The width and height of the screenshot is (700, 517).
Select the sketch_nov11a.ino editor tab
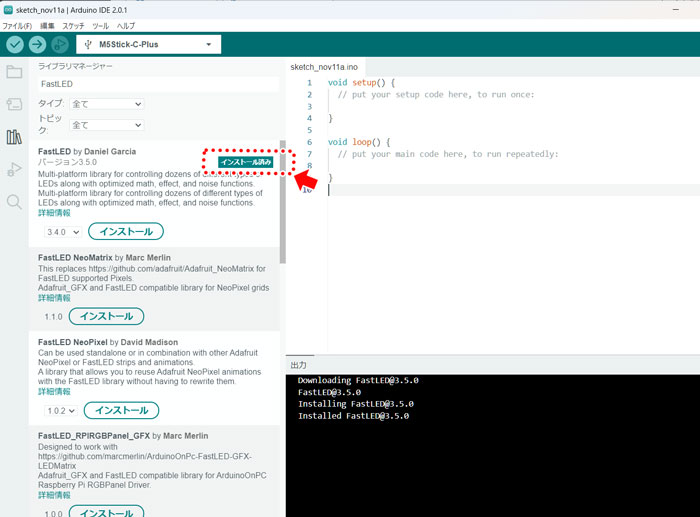tap(324, 67)
